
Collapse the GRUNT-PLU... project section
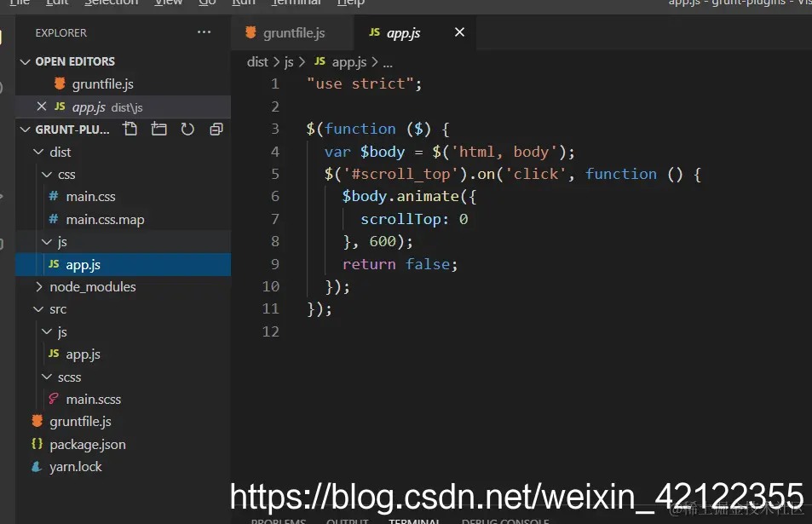[x=25, y=130]
